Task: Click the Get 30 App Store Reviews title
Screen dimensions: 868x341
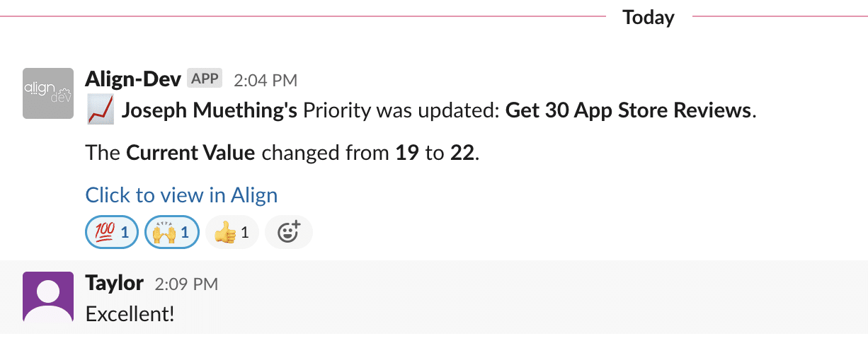Action: [628, 111]
